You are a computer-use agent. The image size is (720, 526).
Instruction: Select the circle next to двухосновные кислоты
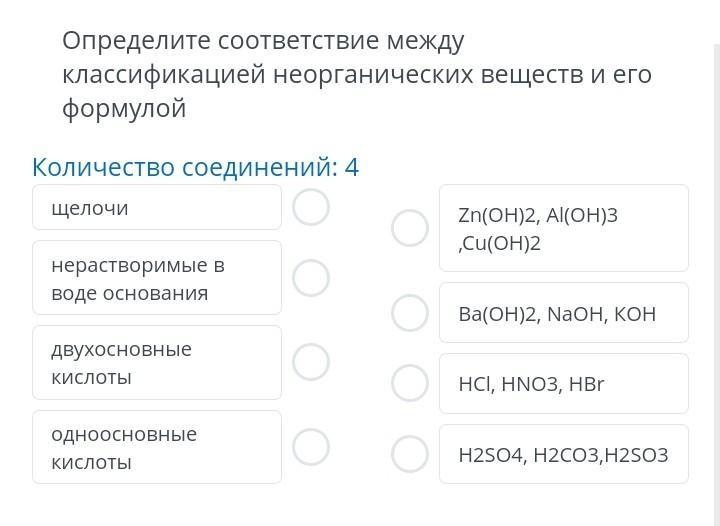pos(311,362)
